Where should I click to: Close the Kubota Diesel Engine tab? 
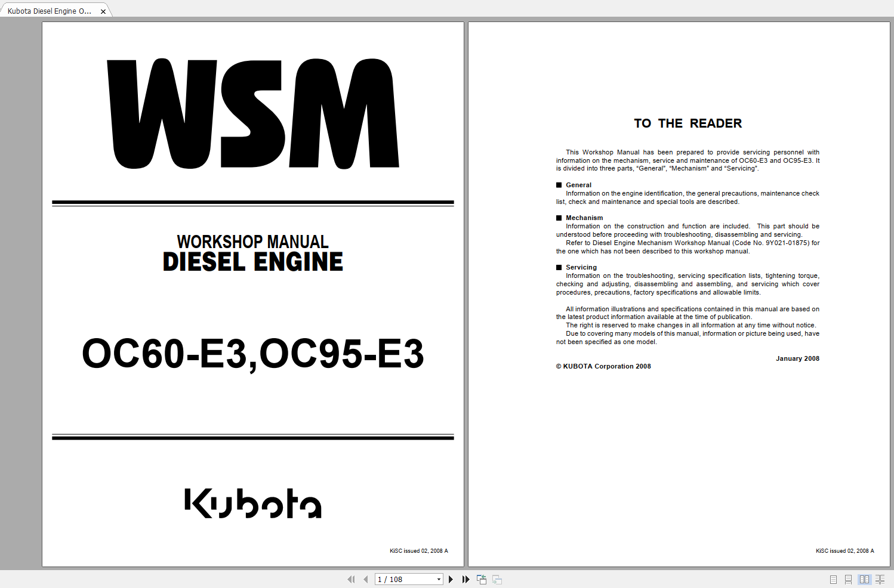(x=103, y=11)
